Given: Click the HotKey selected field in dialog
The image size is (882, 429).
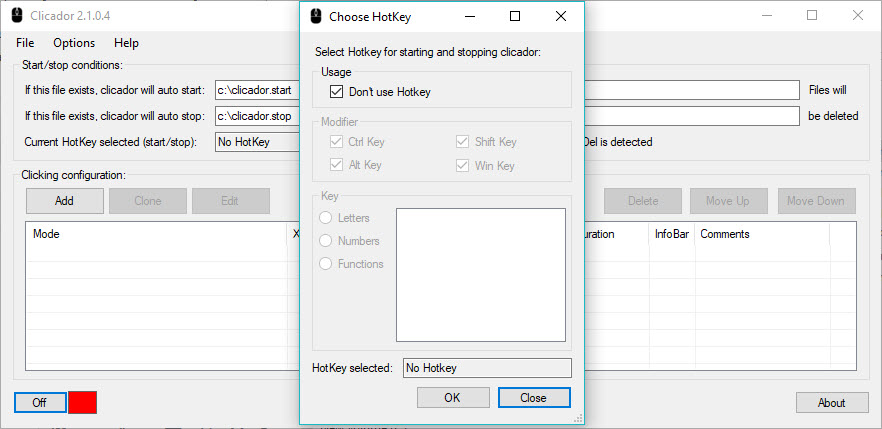Looking at the screenshot, I should pos(487,368).
